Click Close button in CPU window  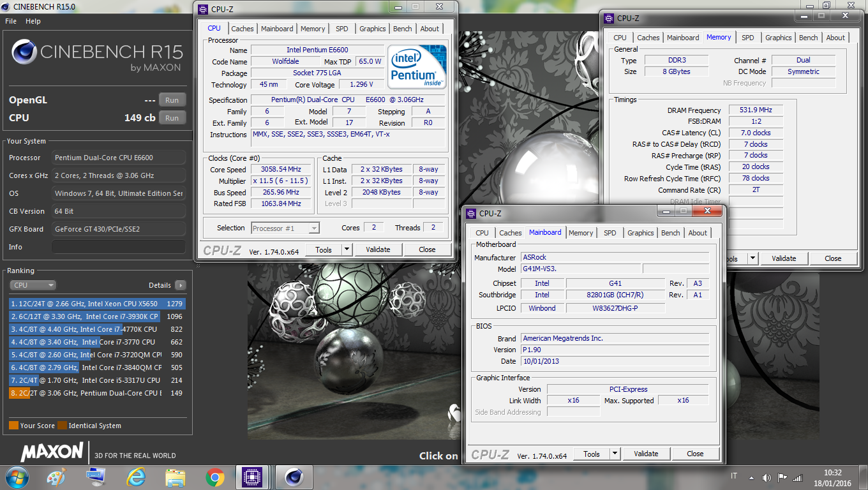point(428,249)
